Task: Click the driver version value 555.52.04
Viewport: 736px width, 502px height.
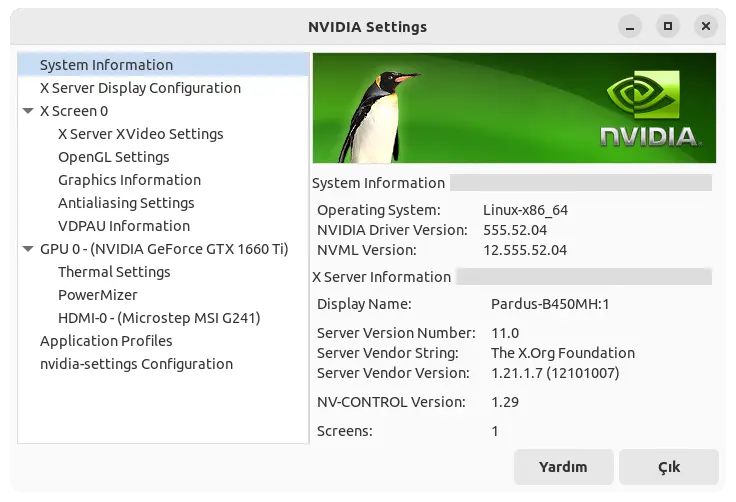Action: 515,230
